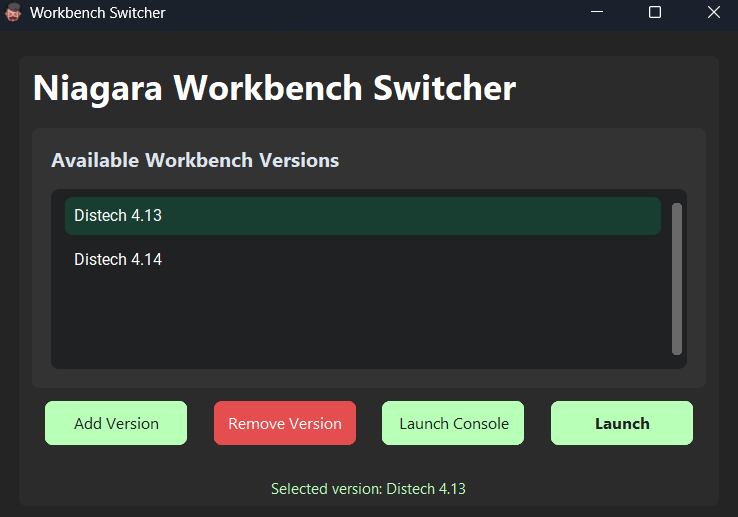
Task: Click the 'Selected version: Distech 4.13' status text
Action: pos(368,489)
